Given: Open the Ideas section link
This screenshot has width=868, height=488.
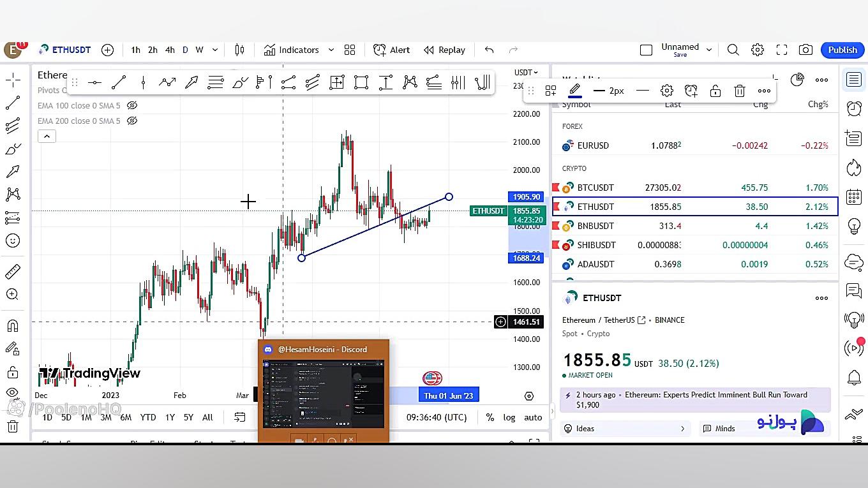Looking at the screenshot, I should tap(625, 429).
